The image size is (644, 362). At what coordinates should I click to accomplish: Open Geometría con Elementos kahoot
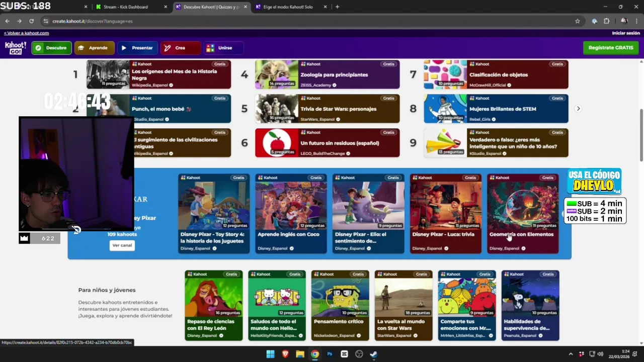523,214
